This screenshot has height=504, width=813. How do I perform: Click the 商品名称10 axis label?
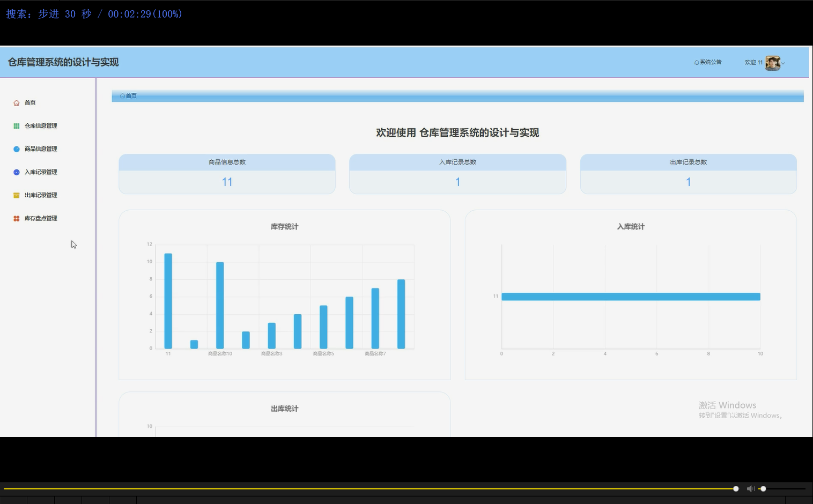coord(220,354)
